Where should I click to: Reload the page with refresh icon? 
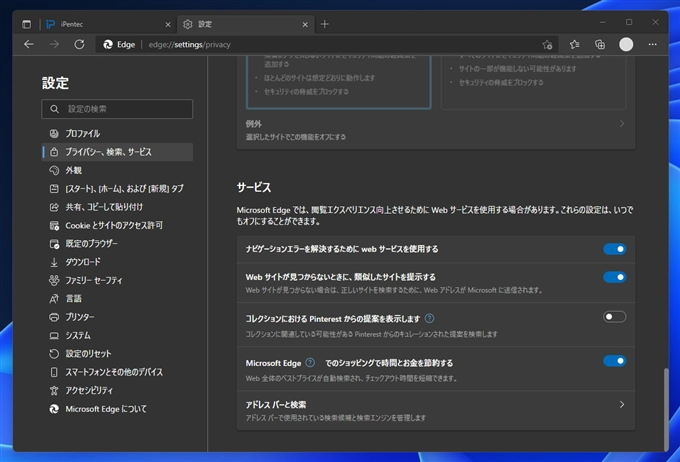(79, 44)
